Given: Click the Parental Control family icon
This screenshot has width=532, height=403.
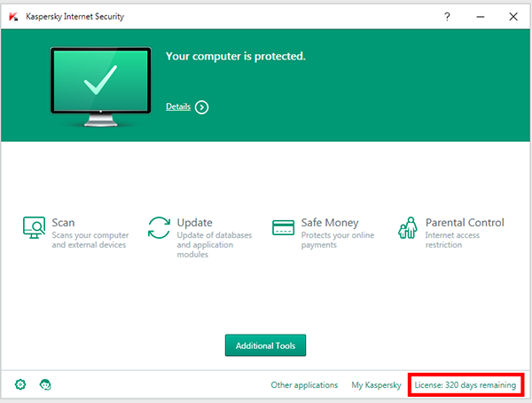Looking at the screenshot, I should [408, 227].
